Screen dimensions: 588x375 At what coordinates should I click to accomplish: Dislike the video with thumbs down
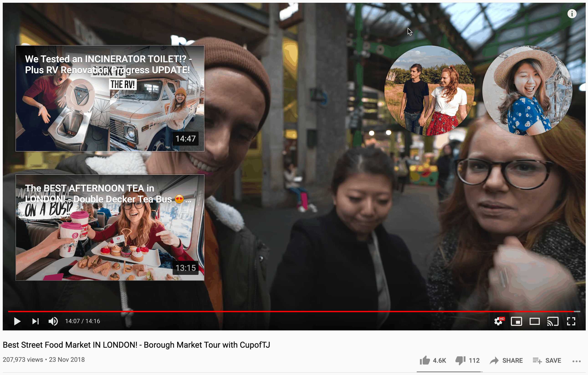(467, 360)
